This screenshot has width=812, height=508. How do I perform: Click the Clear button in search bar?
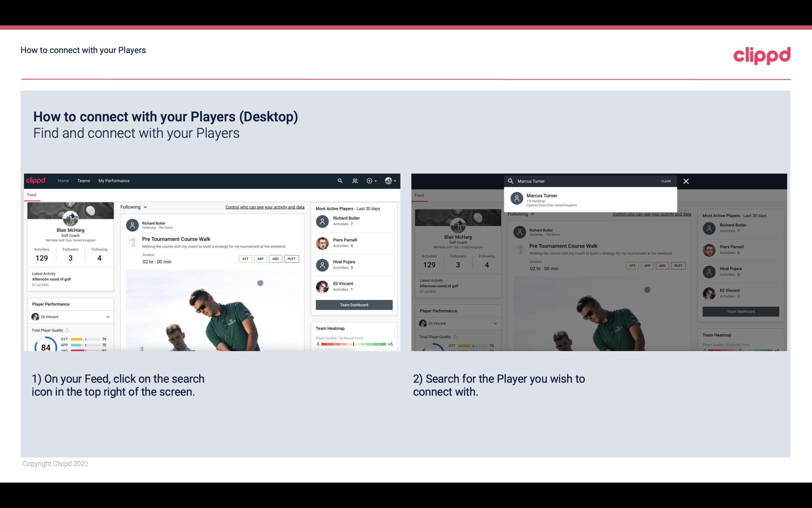point(666,181)
